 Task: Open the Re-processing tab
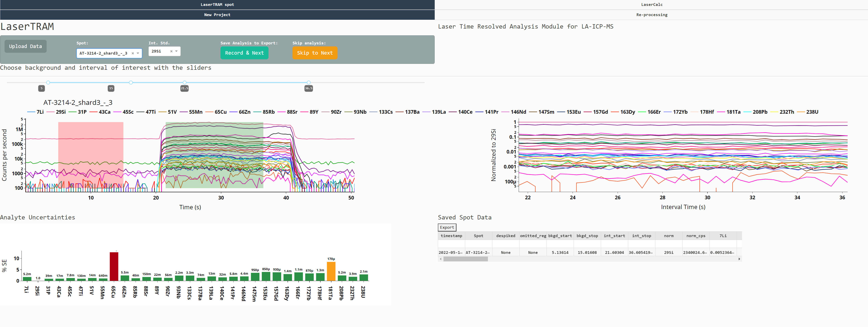pyautogui.click(x=651, y=15)
